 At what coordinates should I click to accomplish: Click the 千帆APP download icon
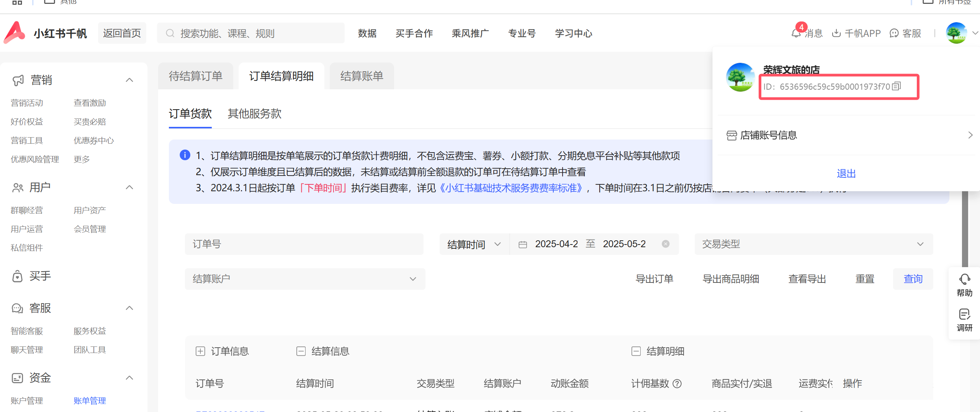[836, 33]
